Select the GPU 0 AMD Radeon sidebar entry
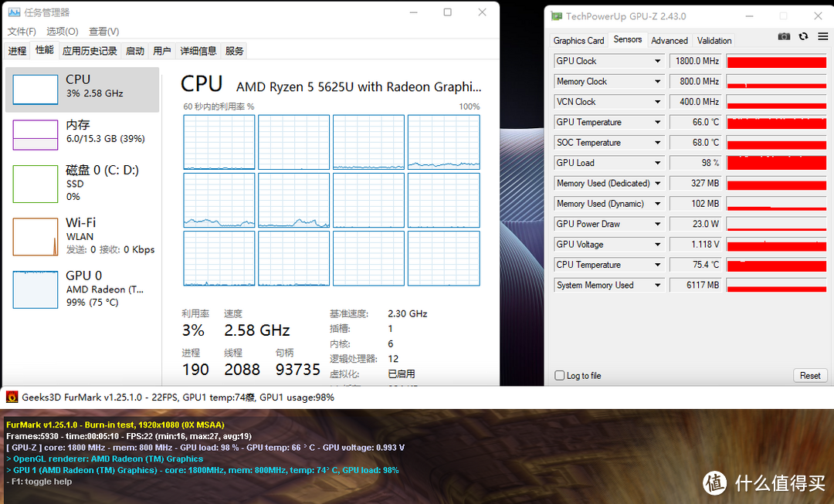The height and width of the screenshot is (504, 834). 82,289
